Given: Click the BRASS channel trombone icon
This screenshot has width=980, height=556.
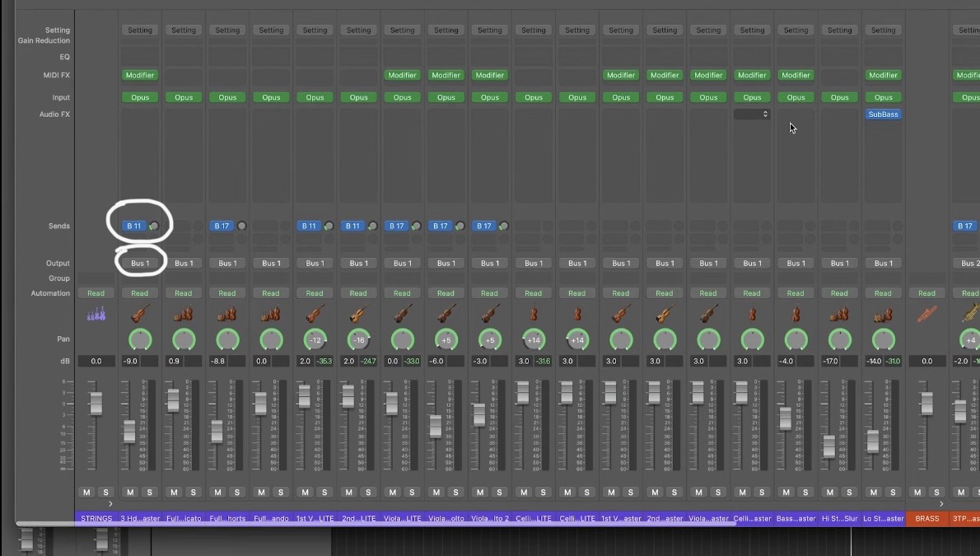Looking at the screenshot, I should coord(926,315).
